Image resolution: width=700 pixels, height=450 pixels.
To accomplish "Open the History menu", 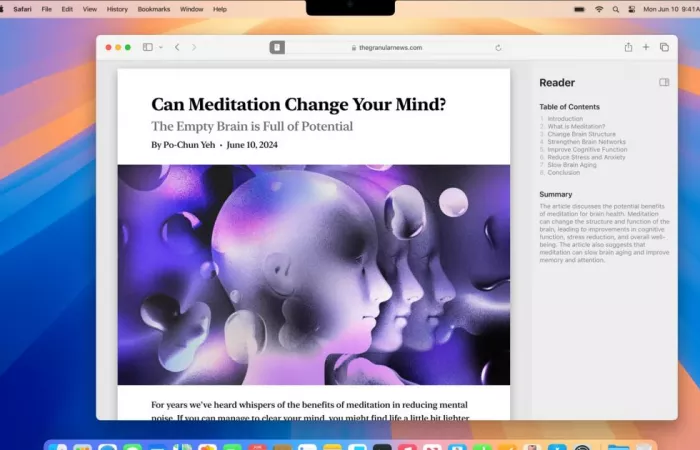I will pyautogui.click(x=117, y=9).
